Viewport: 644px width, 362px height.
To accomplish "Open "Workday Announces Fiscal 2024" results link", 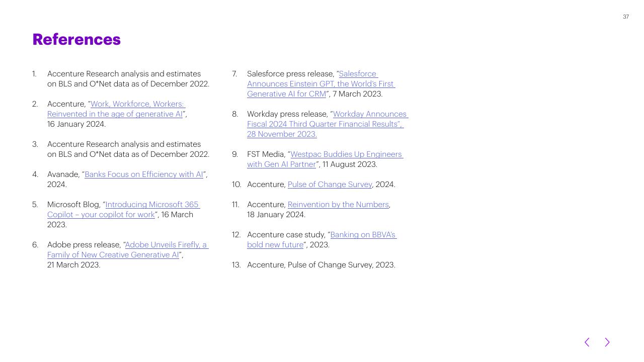I will 328,124.
